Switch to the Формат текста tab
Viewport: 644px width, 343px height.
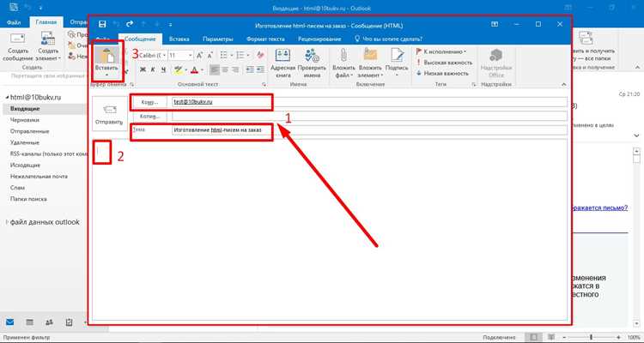click(x=265, y=39)
